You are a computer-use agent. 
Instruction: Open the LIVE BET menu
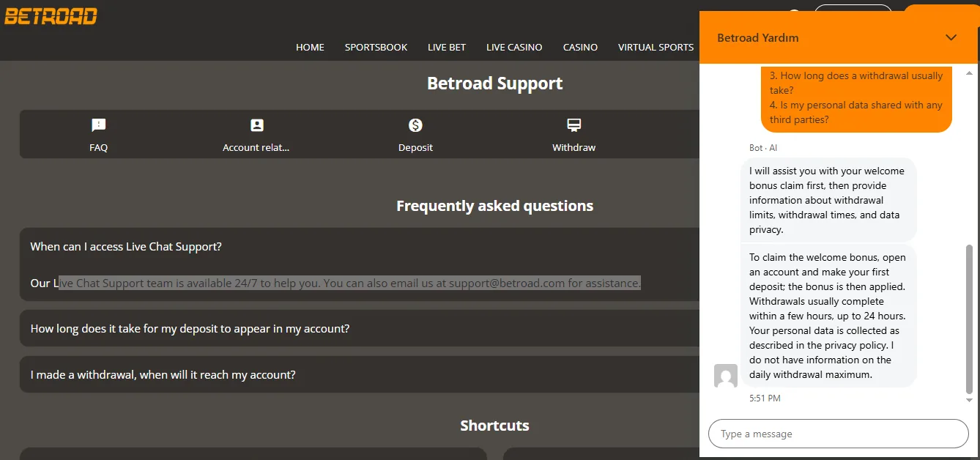[x=447, y=47]
